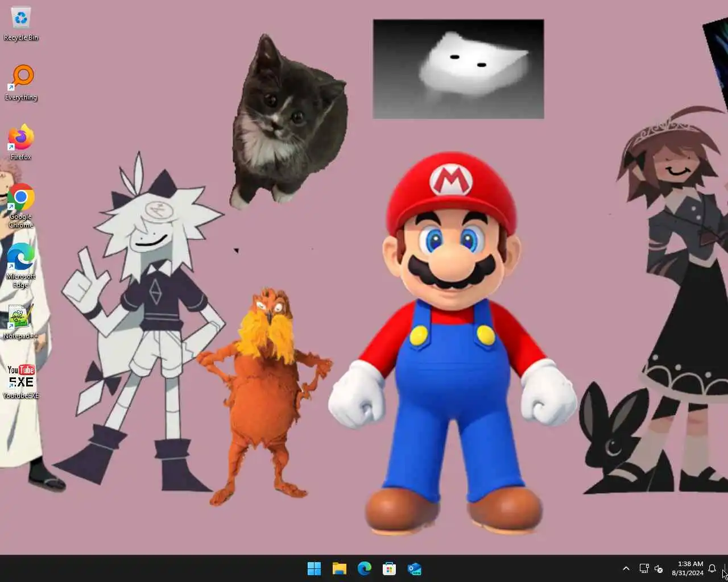This screenshot has height=582, width=728.
Task: Open Microsoft Store from the taskbar
Action: [390, 568]
